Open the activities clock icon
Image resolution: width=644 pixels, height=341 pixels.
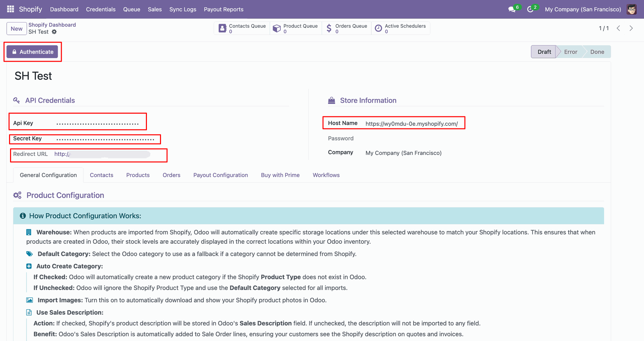[530, 9]
